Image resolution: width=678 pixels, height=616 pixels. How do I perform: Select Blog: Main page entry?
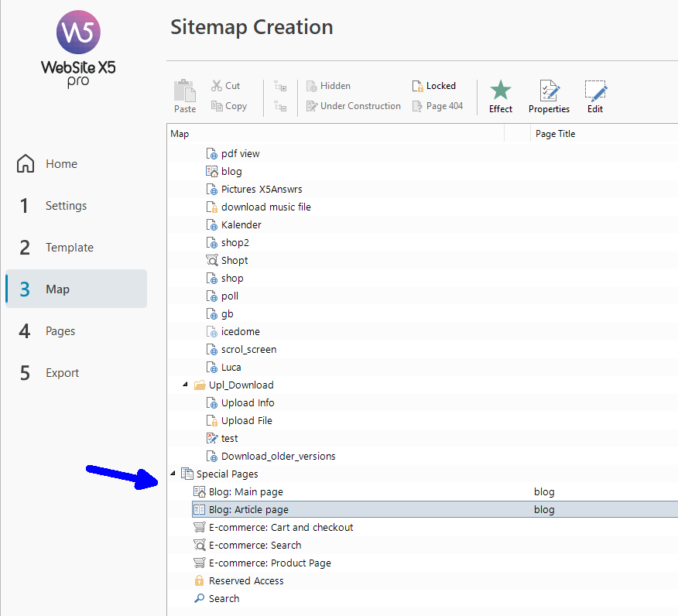pyautogui.click(x=245, y=492)
